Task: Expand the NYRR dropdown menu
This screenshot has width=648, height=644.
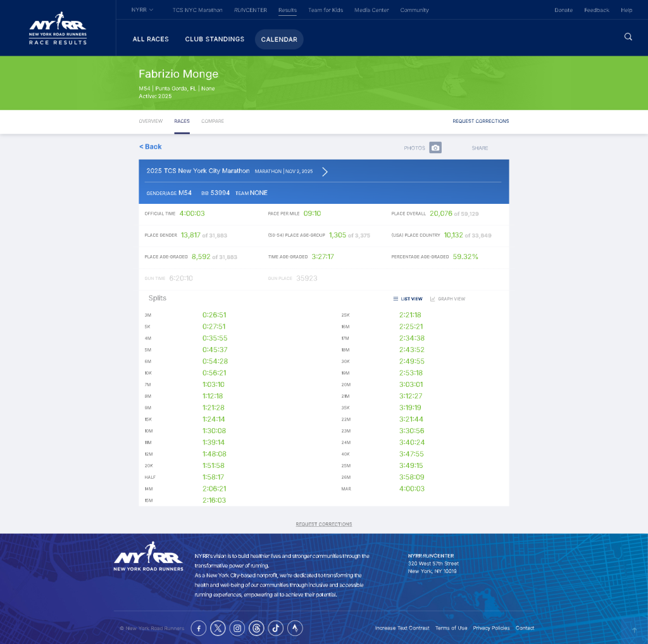Action: click(x=142, y=10)
